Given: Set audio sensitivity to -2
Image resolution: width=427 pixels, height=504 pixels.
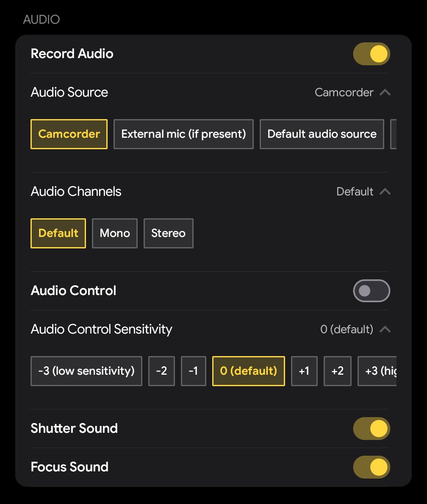Looking at the screenshot, I should (x=161, y=371).
